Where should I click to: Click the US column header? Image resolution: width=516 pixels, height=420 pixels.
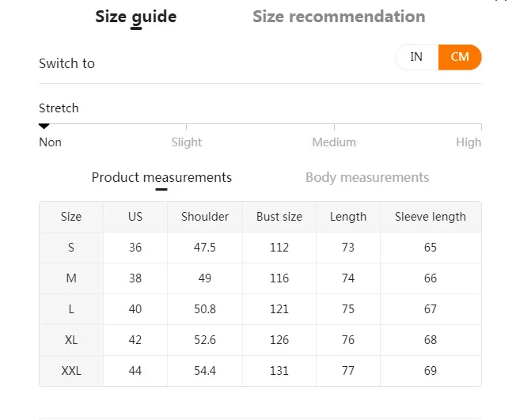click(135, 217)
